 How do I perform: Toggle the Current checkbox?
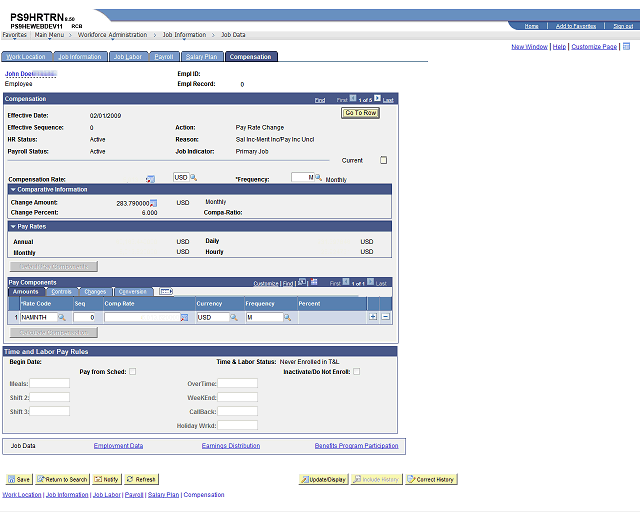point(383,160)
